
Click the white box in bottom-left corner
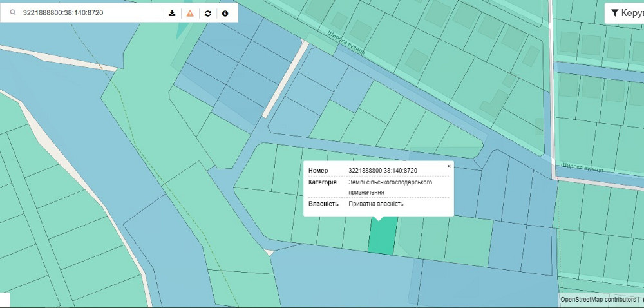click(x=5, y=300)
